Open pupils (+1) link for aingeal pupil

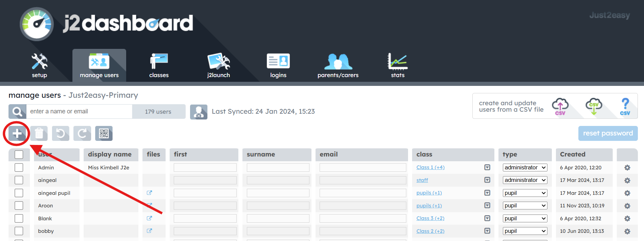coord(429,193)
